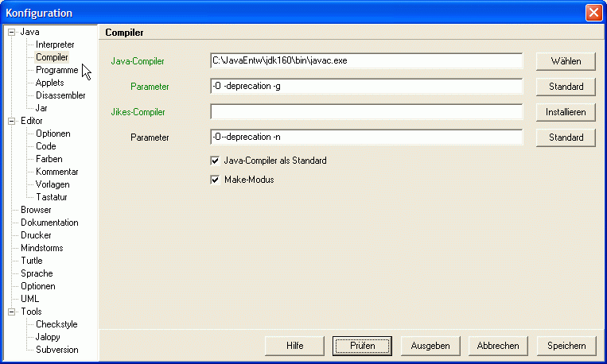Open the Browser settings page
Screen dimensions: 607x364
click(x=36, y=210)
